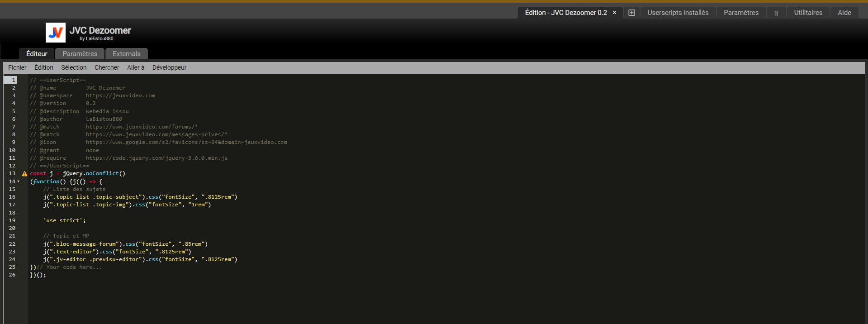Switch to the Utilitaires tab
The image size is (868, 324).
808,13
